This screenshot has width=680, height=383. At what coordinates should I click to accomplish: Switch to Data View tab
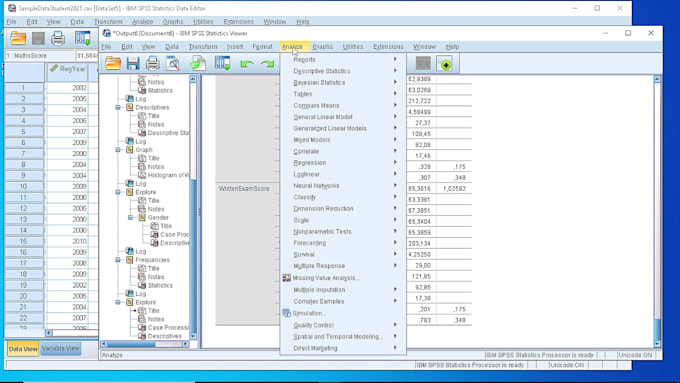[23, 349]
